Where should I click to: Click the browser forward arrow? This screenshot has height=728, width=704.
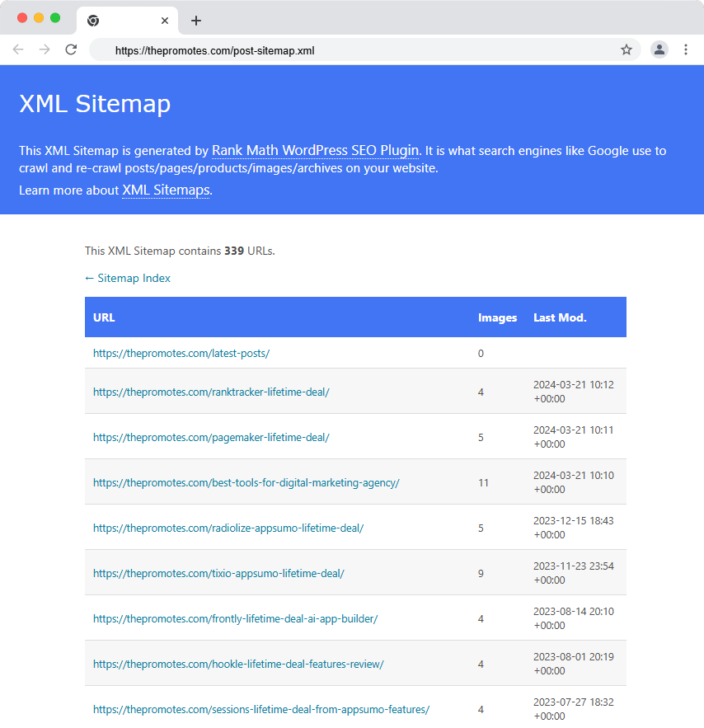tap(45, 49)
